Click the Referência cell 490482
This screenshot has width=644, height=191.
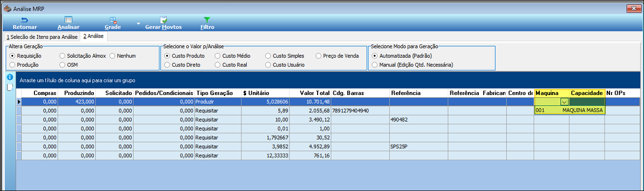pyautogui.click(x=419, y=120)
